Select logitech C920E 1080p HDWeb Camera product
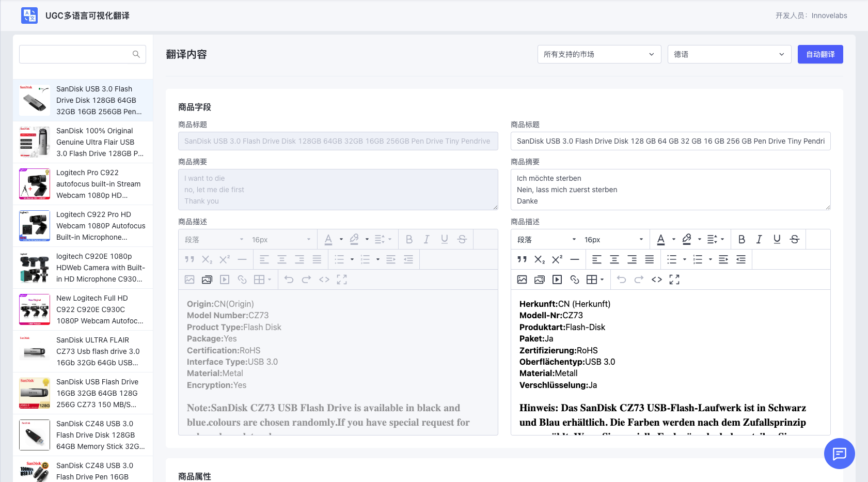Image resolution: width=868 pixels, height=482 pixels. (83, 268)
